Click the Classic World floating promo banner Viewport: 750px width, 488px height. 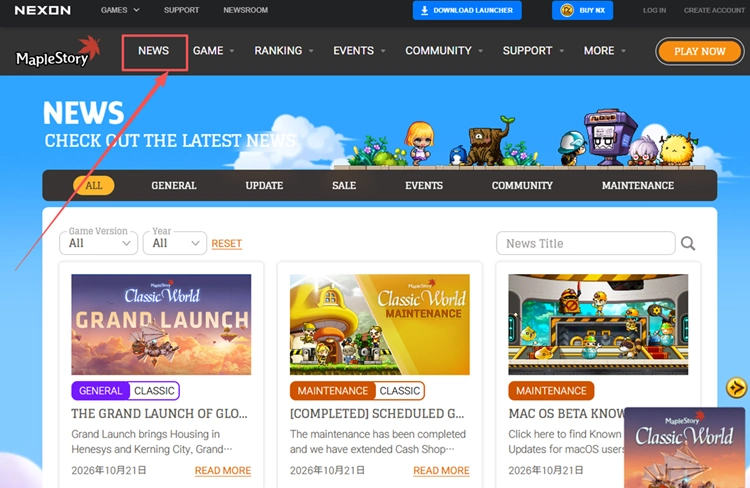[x=684, y=448]
